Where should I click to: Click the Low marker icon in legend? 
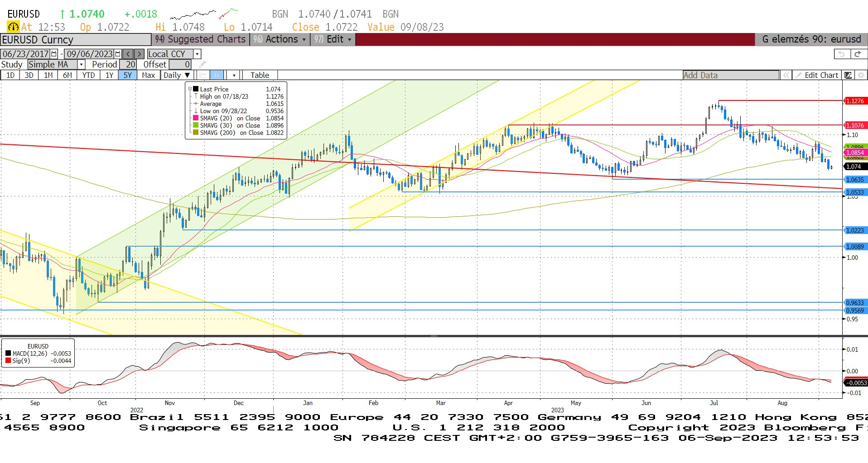(196, 111)
